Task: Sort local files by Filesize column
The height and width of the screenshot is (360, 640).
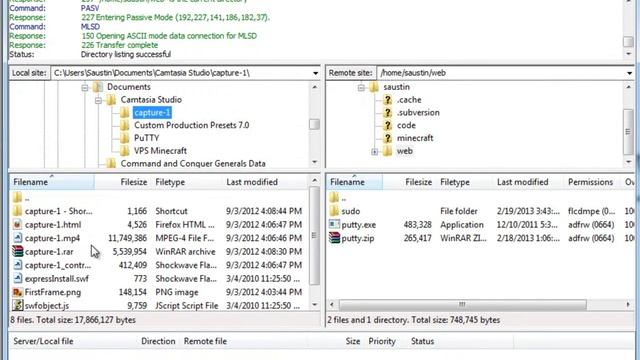Action: point(122,182)
